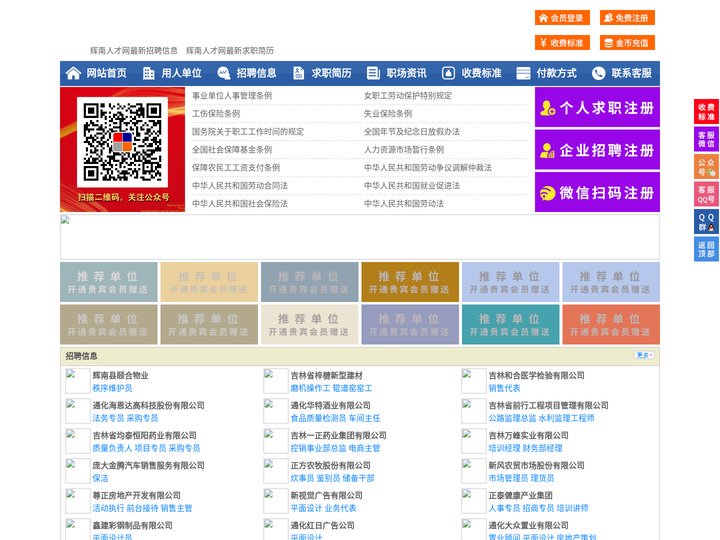720x540 pixels.
Task: Click the QR code image
Action: 122,142
